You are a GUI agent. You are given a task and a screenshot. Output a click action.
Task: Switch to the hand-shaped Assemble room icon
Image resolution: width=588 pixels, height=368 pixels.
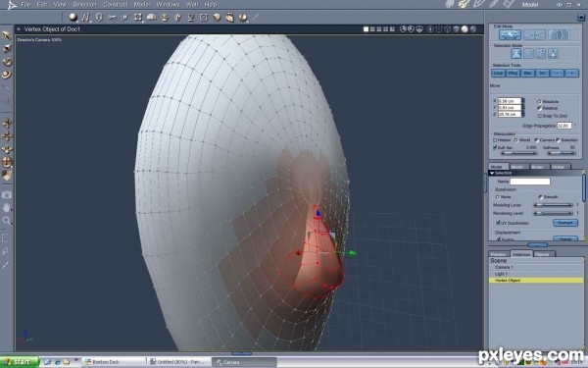click(450, 4)
